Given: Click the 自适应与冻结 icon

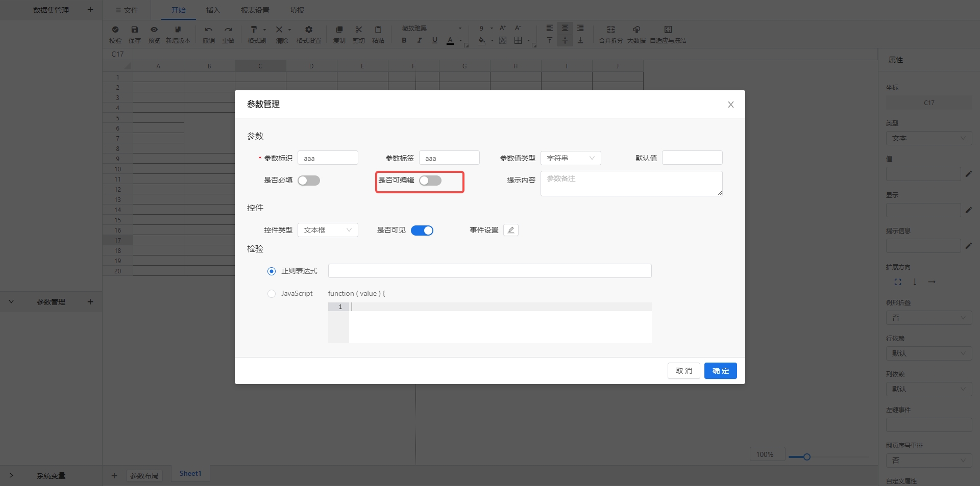Looking at the screenshot, I should click(x=668, y=30).
